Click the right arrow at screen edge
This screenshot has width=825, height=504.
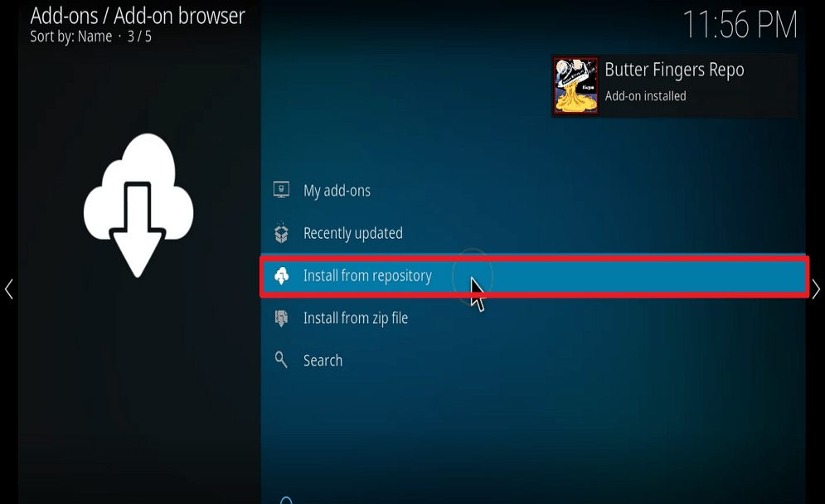pos(816,288)
